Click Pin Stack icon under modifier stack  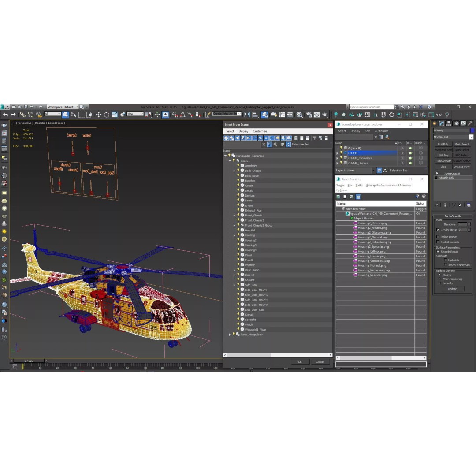(436, 205)
